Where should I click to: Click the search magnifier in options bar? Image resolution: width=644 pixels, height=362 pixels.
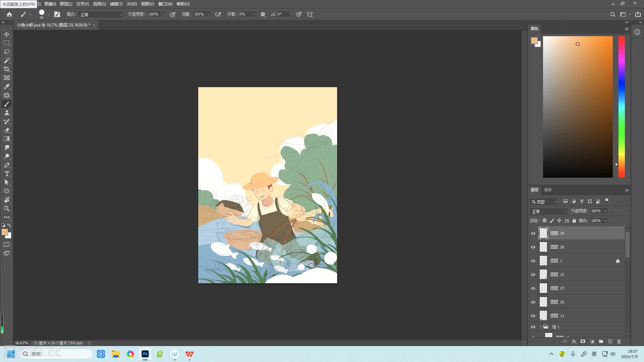612,14
